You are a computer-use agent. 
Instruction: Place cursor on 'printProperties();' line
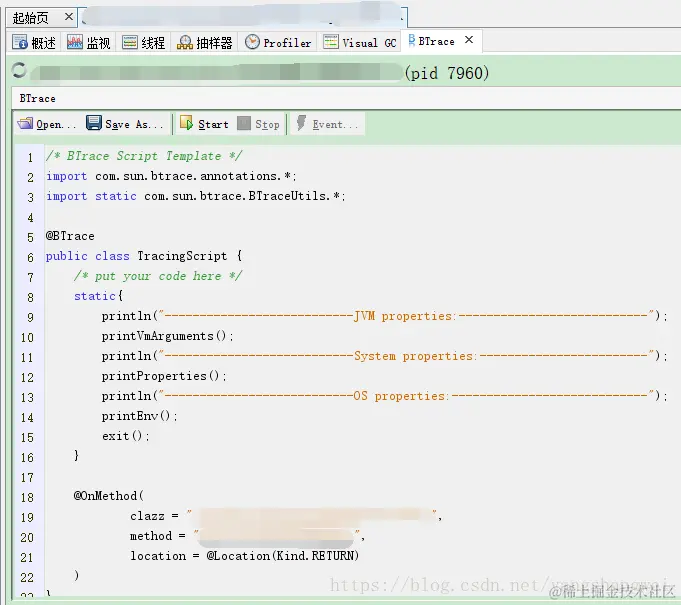pos(164,376)
